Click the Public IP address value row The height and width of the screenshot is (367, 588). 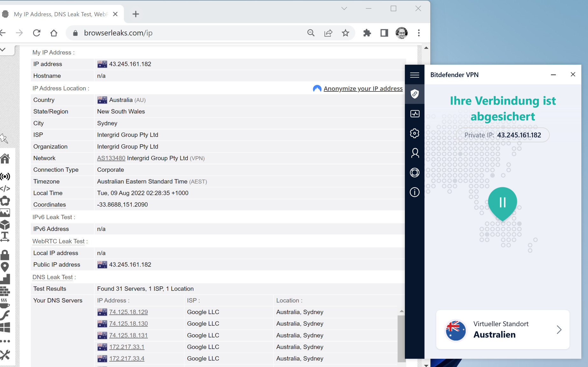(x=218, y=265)
